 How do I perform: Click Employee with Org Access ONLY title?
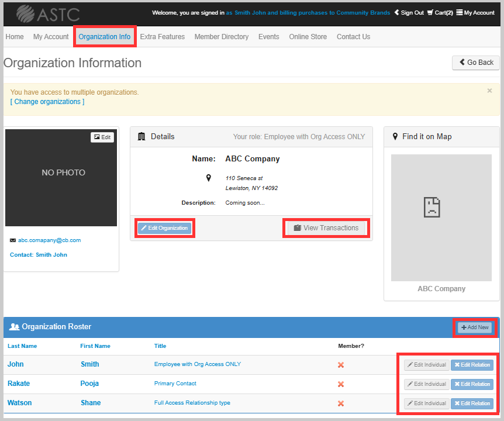click(x=198, y=364)
